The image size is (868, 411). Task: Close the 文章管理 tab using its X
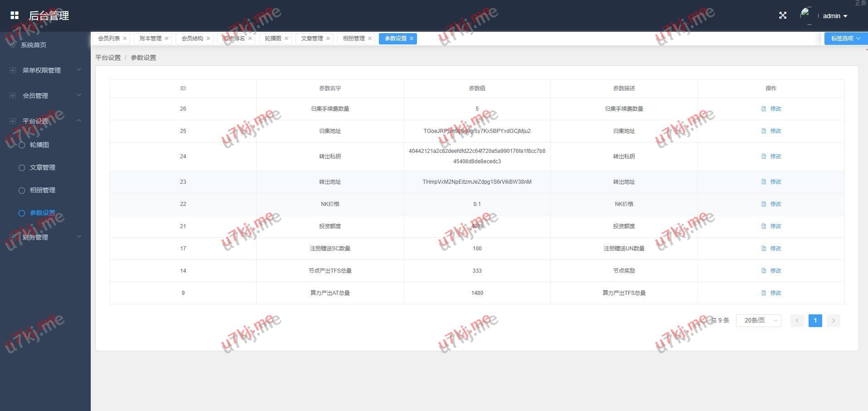328,39
